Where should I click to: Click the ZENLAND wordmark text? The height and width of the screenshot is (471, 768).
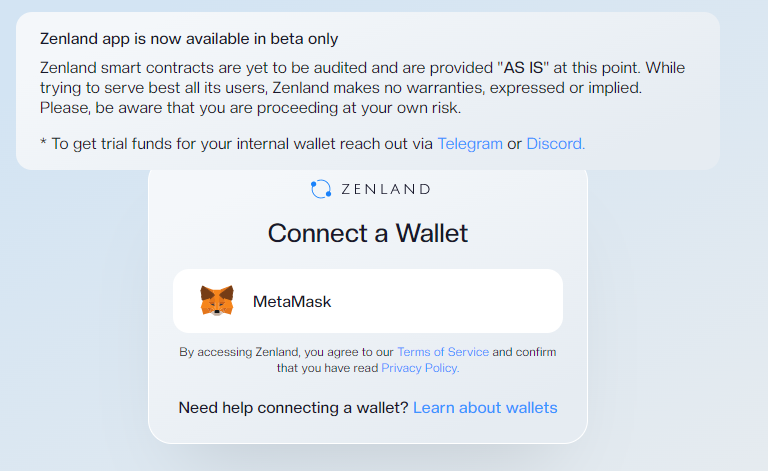tap(386, 189)
